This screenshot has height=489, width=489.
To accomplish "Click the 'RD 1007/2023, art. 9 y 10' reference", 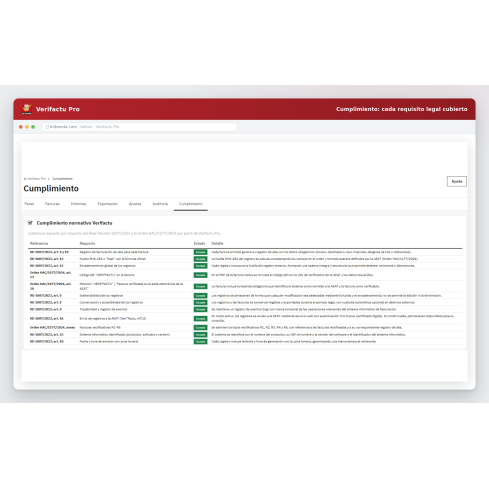I will point(49,252).
